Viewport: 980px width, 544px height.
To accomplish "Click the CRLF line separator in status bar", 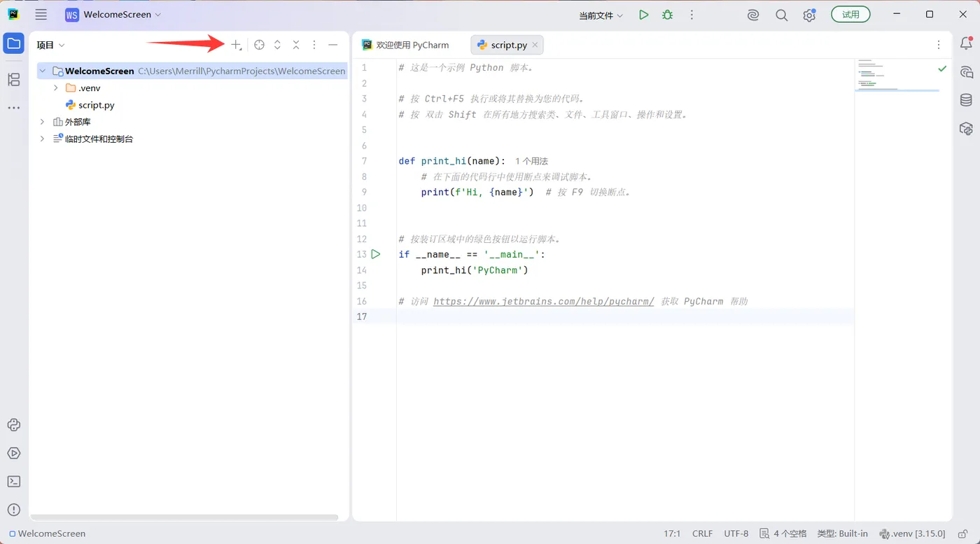I will pos(703,533).
